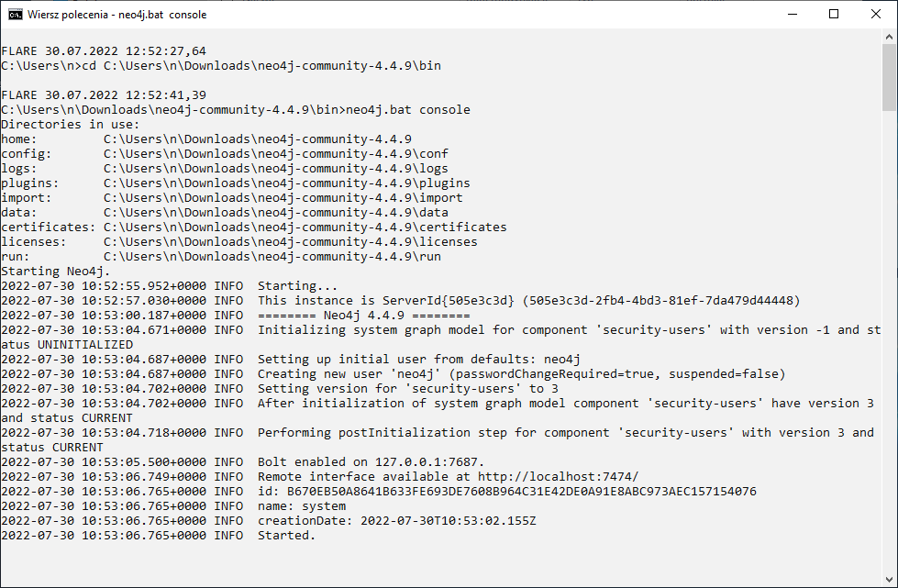Click the empty scrollbar track below thumb
Viewport: 898px width, 588px height.
[889, 341]
